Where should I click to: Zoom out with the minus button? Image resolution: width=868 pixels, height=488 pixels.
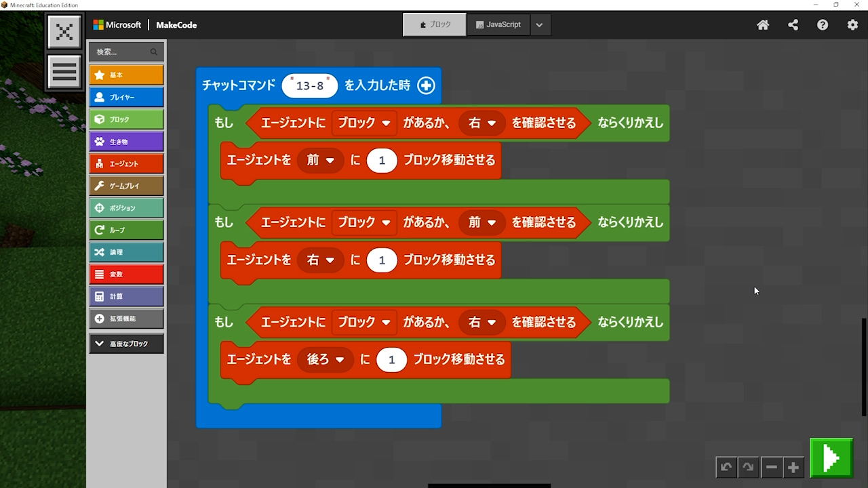[771, 467]
